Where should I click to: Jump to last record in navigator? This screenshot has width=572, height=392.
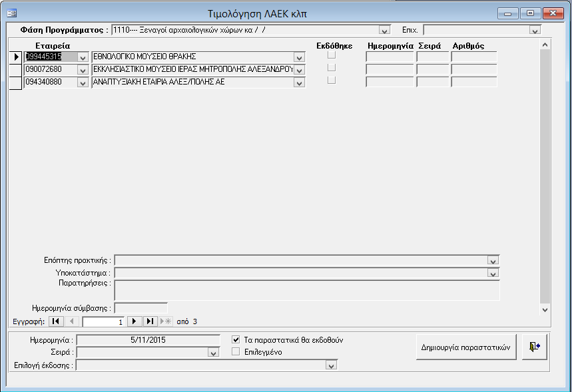150,321
